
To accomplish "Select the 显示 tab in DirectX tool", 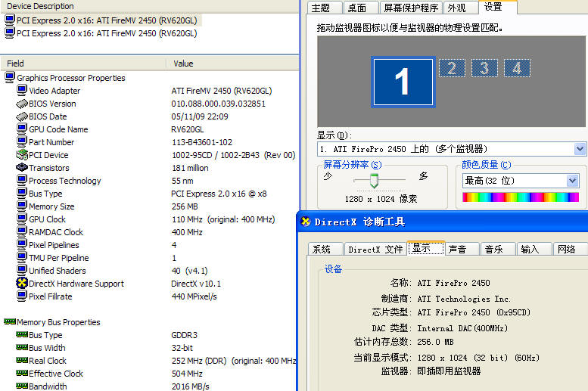I will coord(426,248).
